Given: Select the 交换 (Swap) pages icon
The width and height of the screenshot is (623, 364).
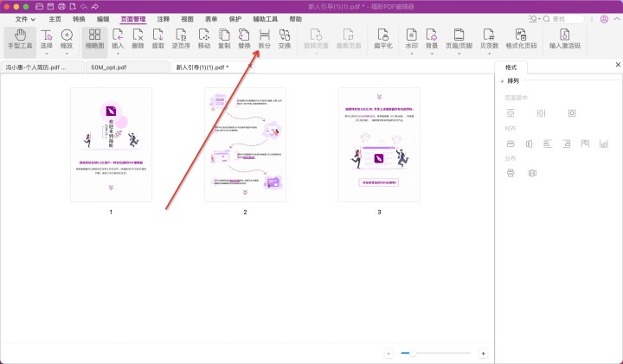Looking at the screenshot, I should (285, 38).
